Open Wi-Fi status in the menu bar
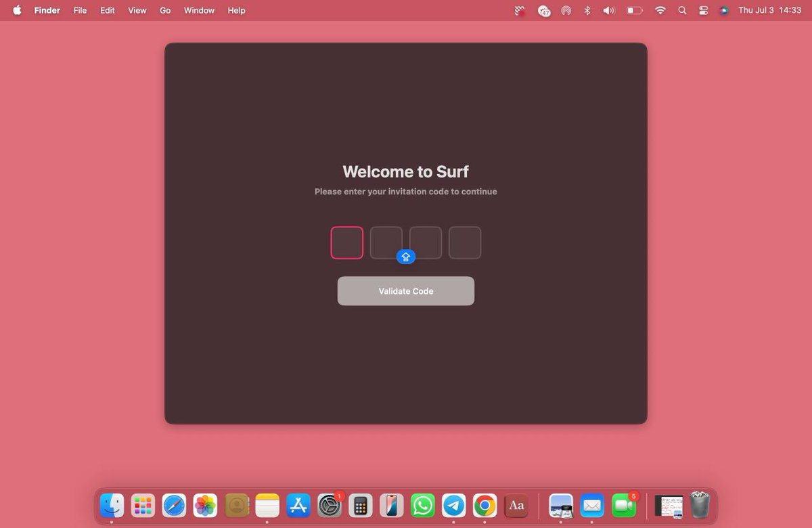Image resolution: width=812 pixels, height=528 pixels. click(660, 10)
